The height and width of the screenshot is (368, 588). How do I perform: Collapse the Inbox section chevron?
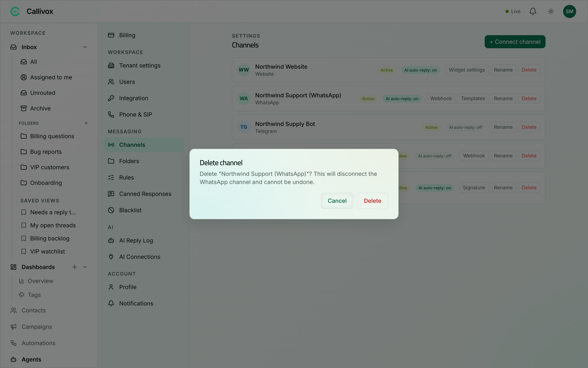85,47
